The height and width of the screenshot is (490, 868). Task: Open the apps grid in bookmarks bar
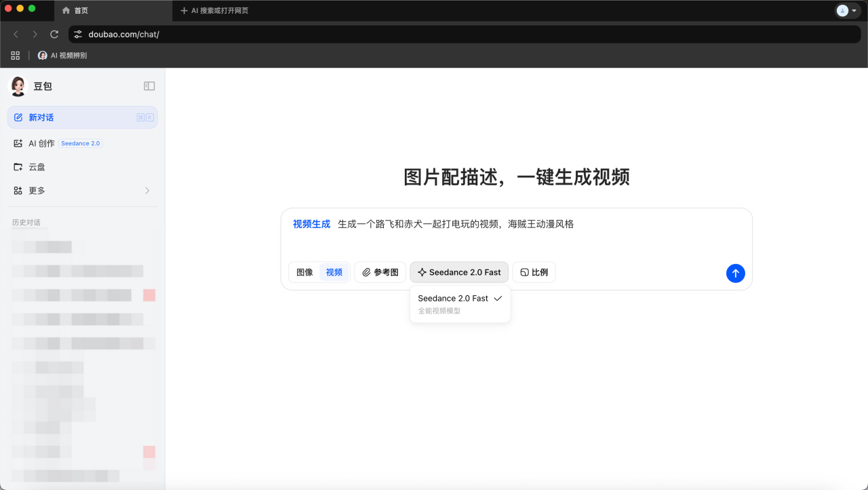(x=16, y=56)
